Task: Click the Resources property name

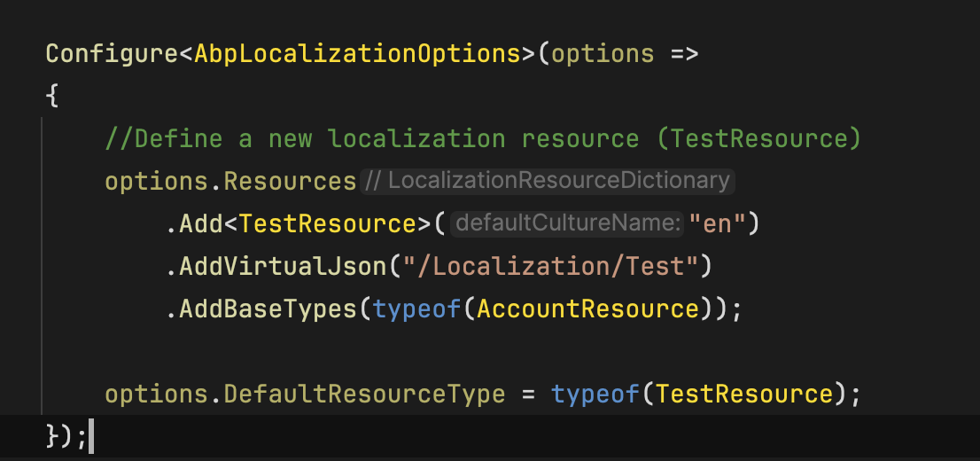Action: (290, 181)
